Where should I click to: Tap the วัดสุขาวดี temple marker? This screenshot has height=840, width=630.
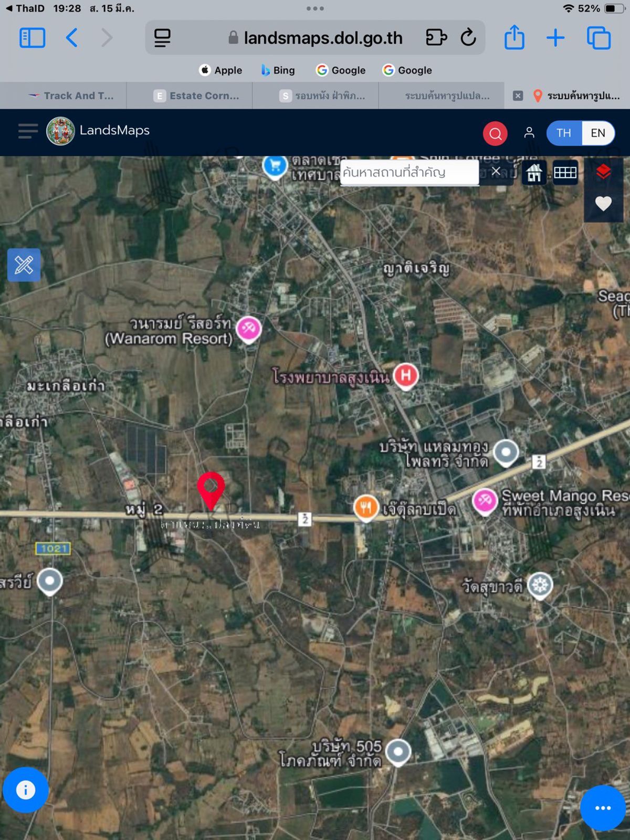click(x=540, y=586)
